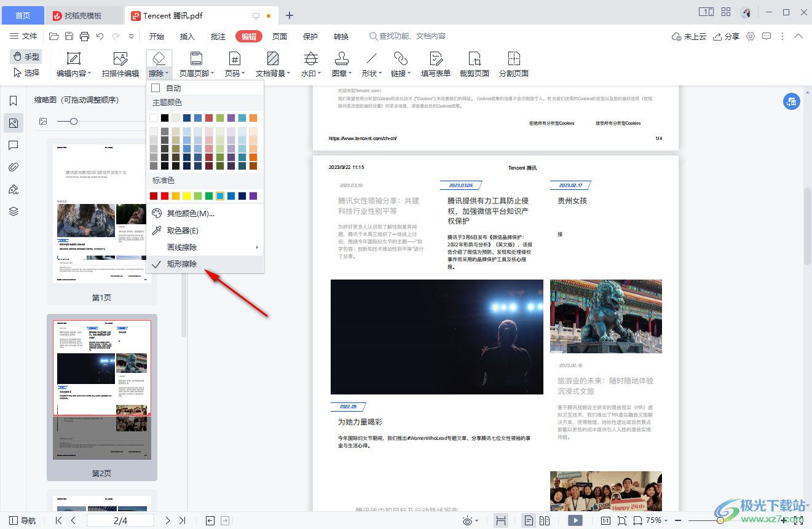The height and width of the screenshot is (529, 812).
Task: Click the 2/4 page number field
Action: (x=120, y=520)
